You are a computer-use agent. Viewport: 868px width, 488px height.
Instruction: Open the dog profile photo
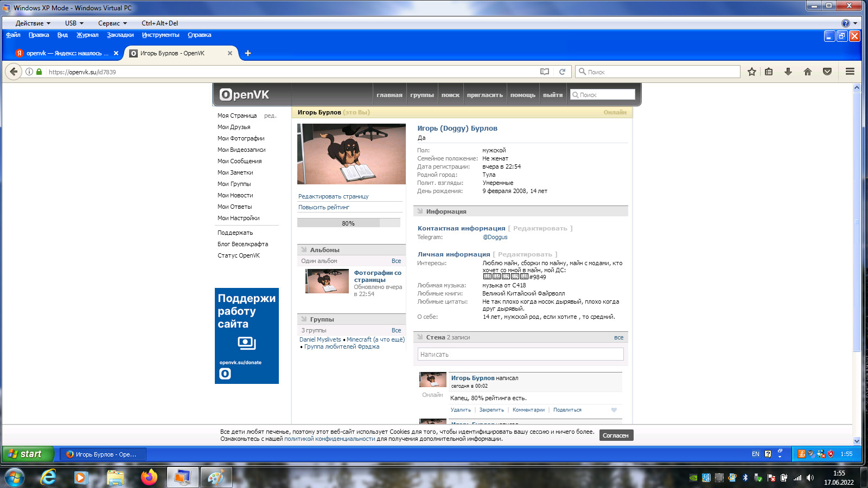(x=352, y=154)
